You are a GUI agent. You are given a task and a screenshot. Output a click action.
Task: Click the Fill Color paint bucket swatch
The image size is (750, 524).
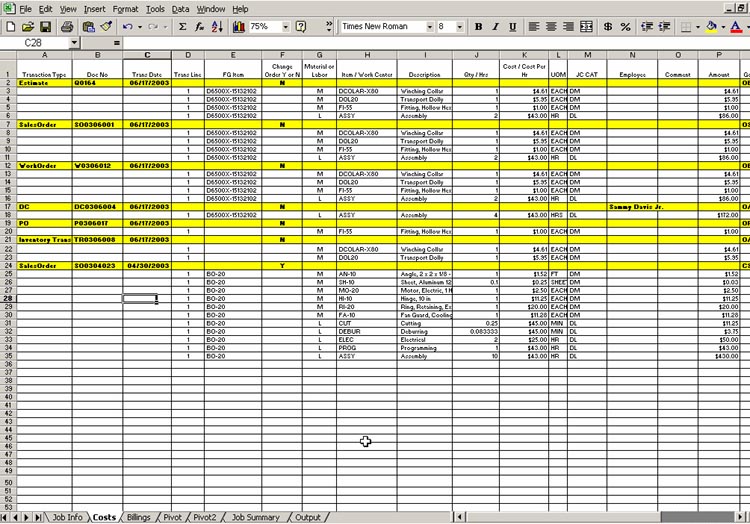(711, 26)
